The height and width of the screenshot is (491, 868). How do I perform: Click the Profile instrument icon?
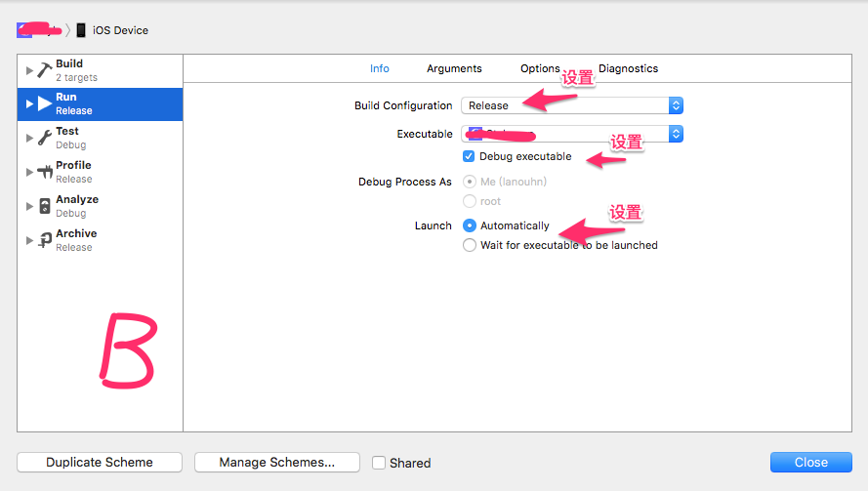[x=45, y=172]
